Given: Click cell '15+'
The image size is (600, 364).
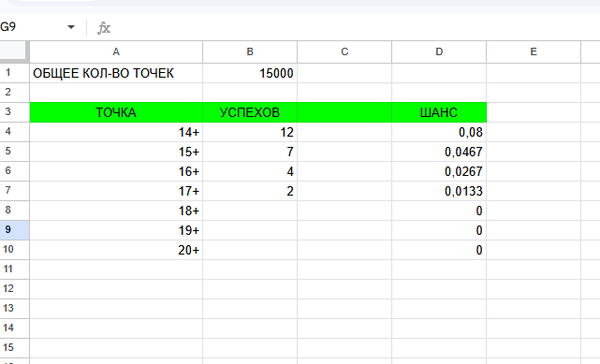Looking at the screenshot, I should [116, 152].
